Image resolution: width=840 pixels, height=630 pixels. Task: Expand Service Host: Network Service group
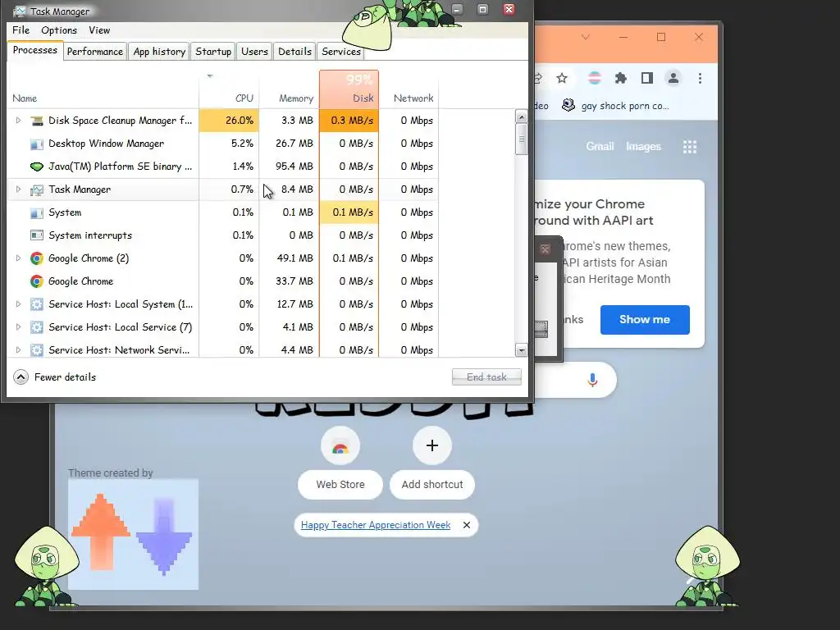click(18, 350)
